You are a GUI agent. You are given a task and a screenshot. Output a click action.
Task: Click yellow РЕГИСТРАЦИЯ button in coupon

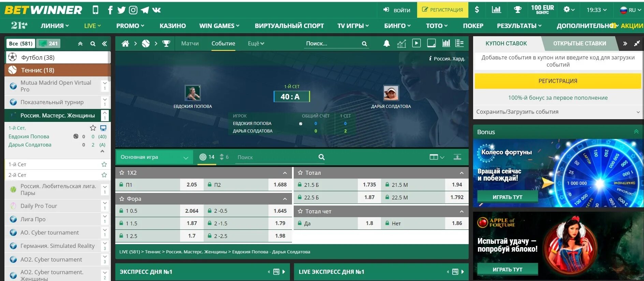558,81
